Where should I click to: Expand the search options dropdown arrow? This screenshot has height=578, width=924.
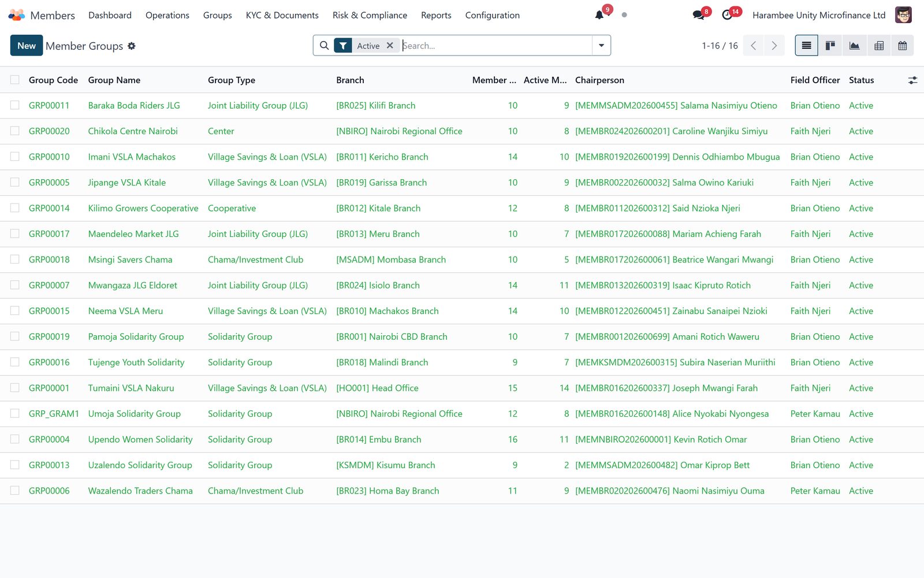(x=601, y=46)
